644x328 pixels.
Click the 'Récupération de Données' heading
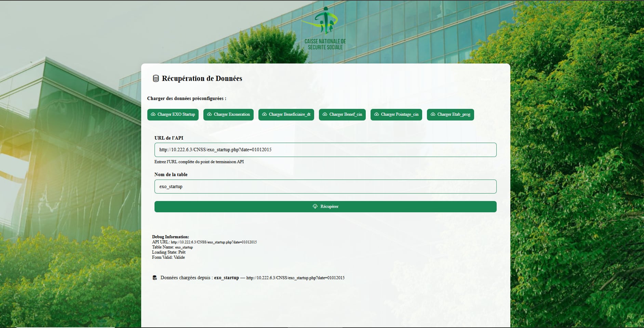point(202,79)
